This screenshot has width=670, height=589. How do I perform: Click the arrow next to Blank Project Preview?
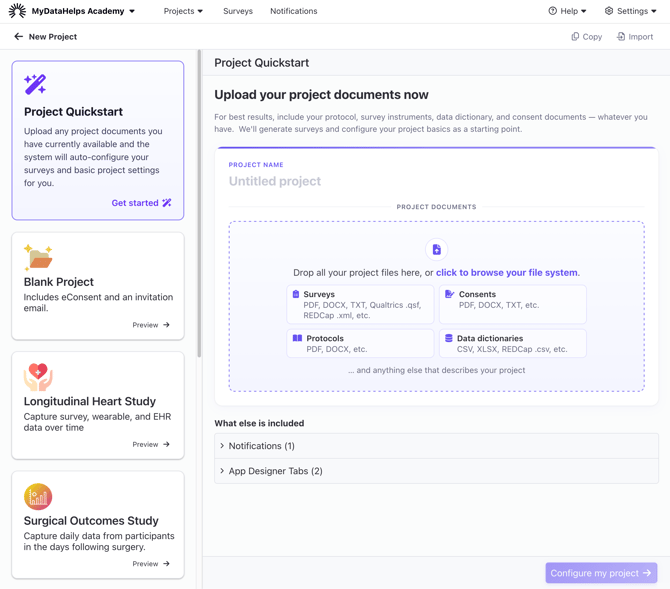coord(166,325)
